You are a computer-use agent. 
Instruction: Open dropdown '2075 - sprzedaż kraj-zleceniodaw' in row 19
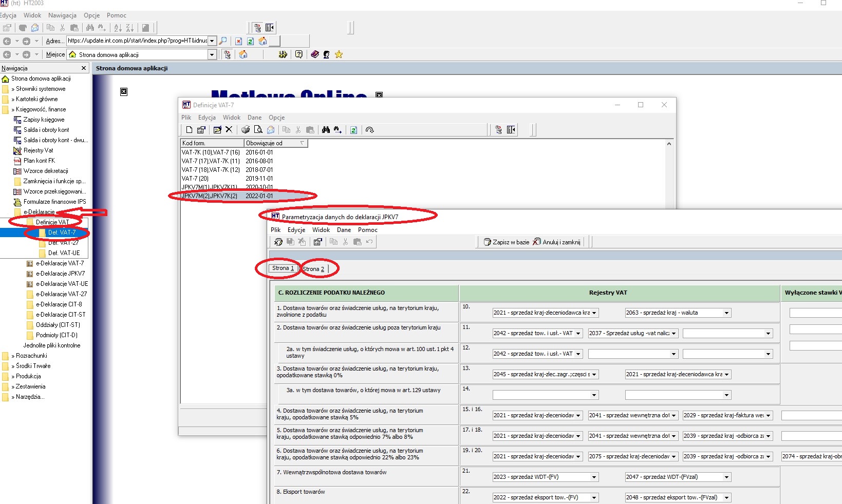(x=674, y=456)
